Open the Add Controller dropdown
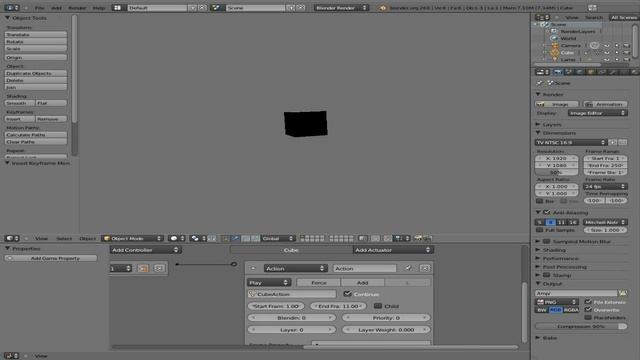This screenshot has width=640, height=360. coord(146,250)
